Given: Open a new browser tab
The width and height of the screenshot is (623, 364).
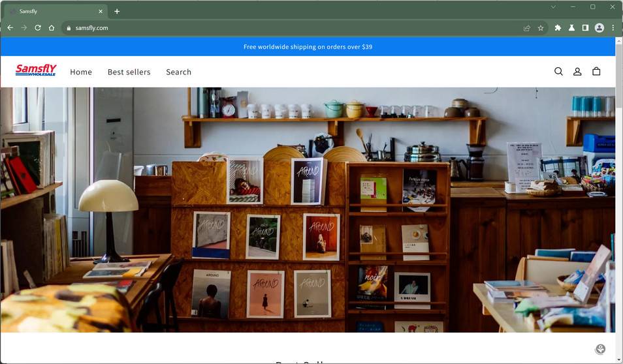Looking at the screenshot, I should [117, 12].
